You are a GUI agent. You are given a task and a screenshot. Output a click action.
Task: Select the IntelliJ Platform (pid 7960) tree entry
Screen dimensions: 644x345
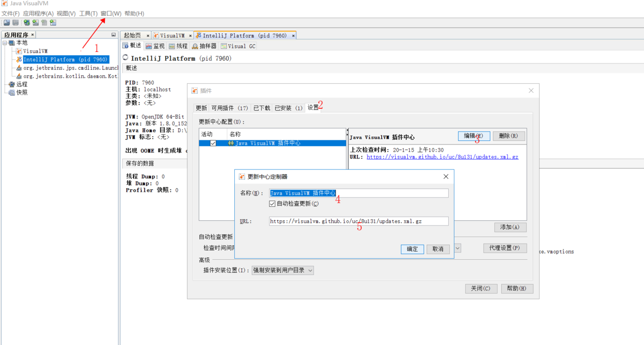coord(65,59)
